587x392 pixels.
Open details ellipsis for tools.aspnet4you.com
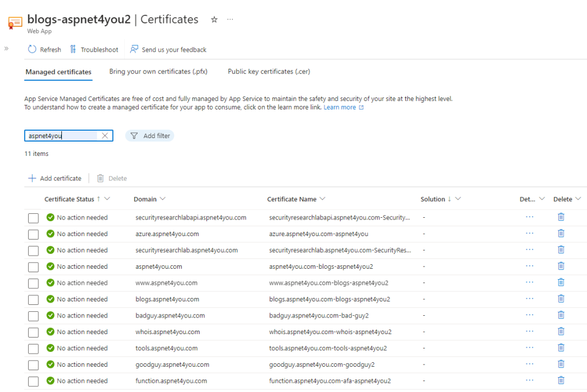(x=529, y=347)
